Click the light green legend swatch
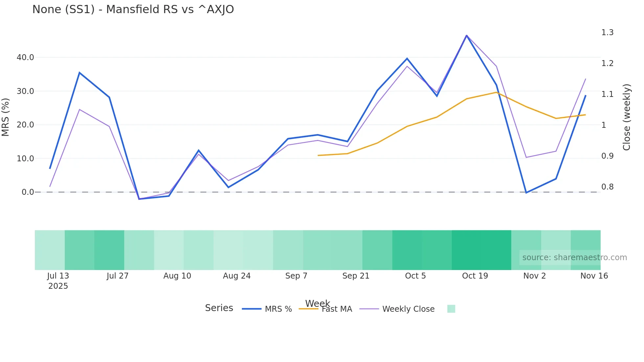 [451, 309]
